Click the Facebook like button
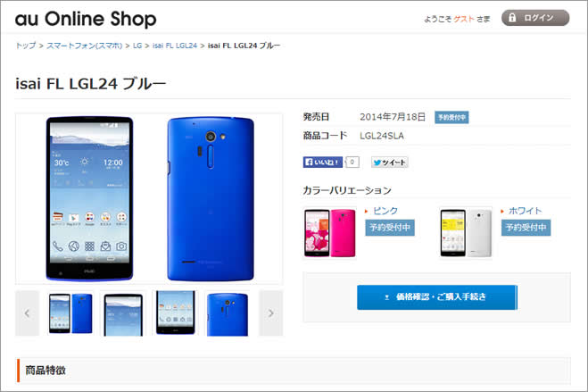588x392 pixels. 322,162
